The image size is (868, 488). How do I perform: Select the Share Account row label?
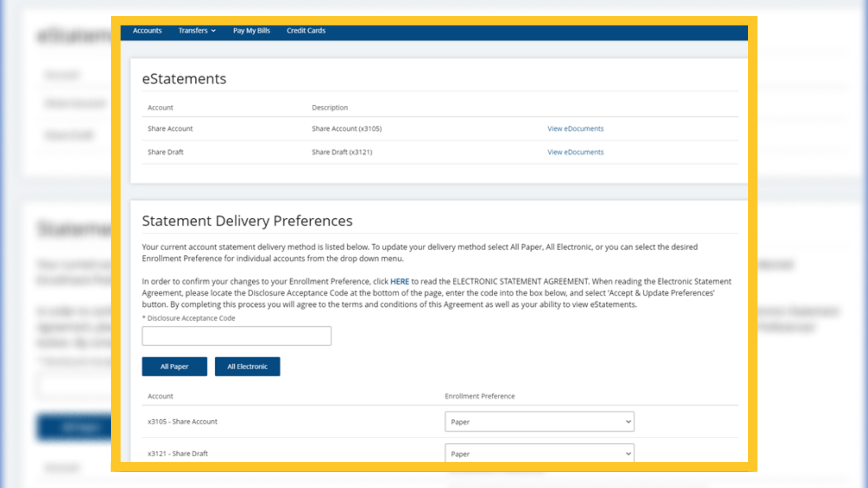170,129
